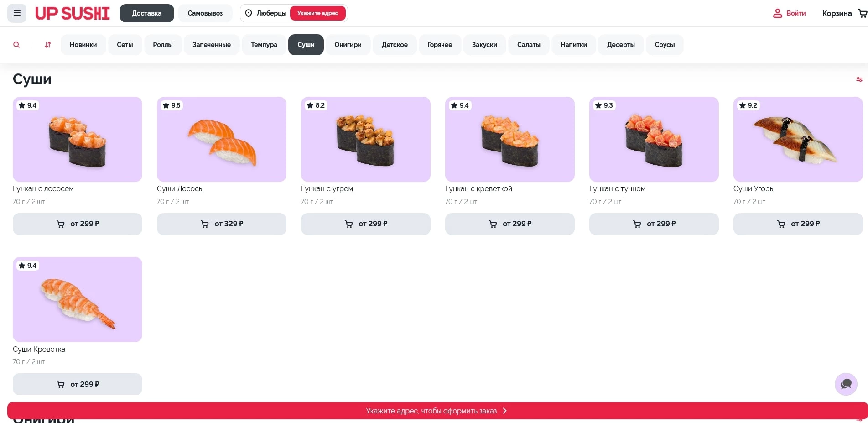Open the Суши Креветка product photo

click(x=77, y=299)
